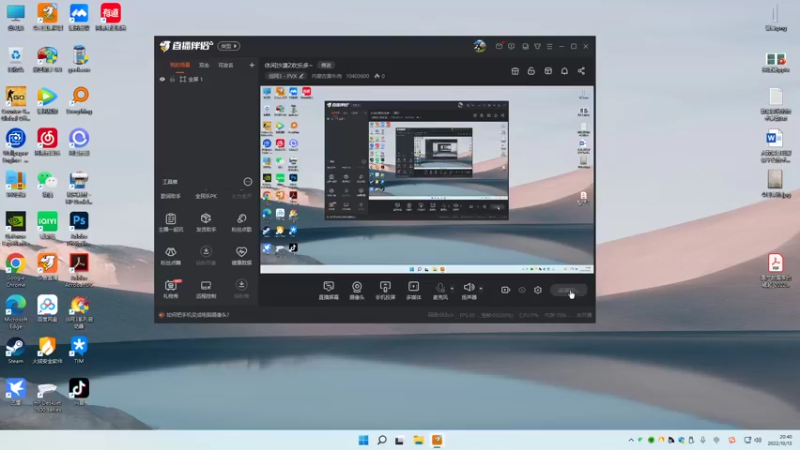Click the Google Chrome desktop icon
The height and width of the screenshot is (450, 800).
pos(15,270)
